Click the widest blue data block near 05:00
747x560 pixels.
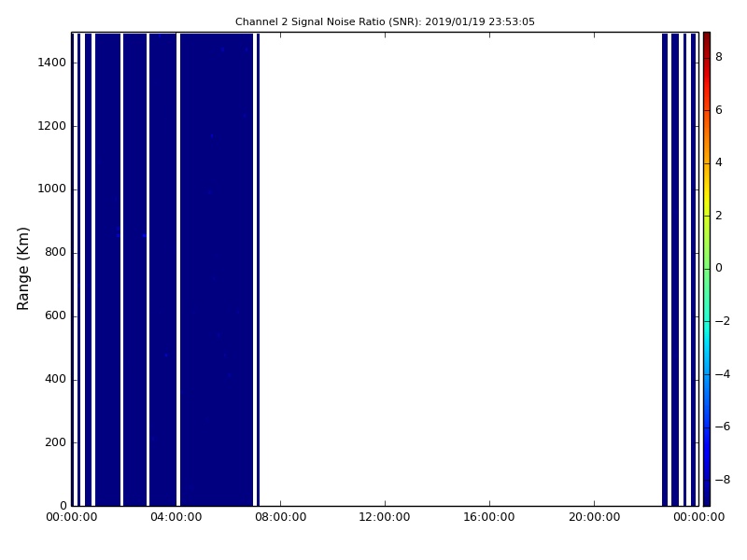point(217,269)
